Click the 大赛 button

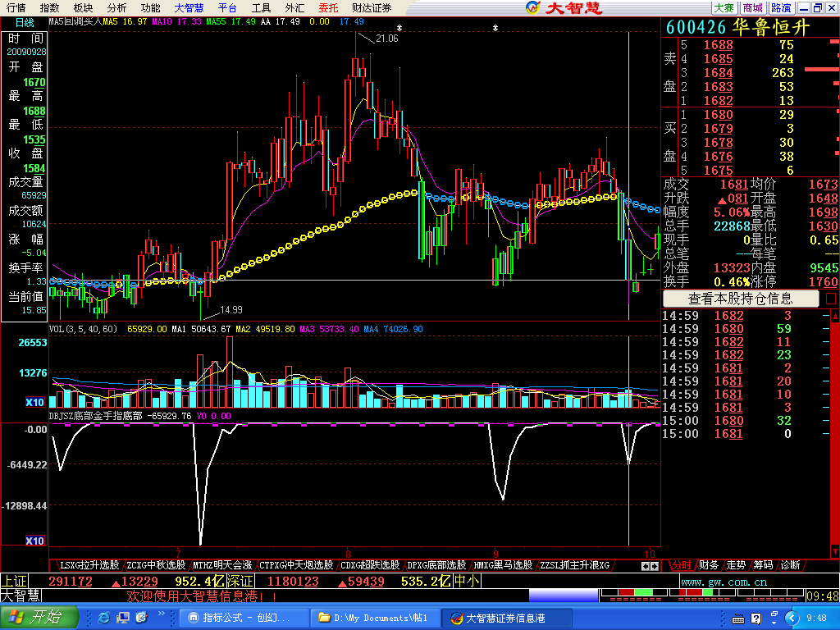tap(724, 7)
